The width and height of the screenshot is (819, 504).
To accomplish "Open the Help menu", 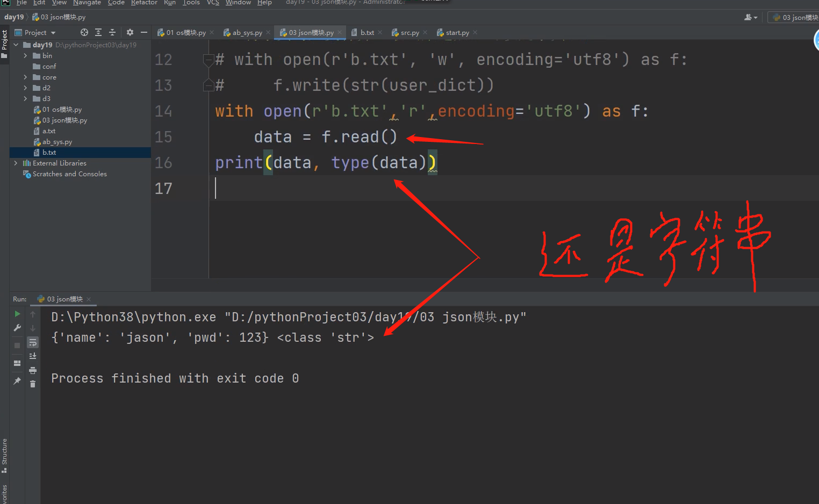I will click(x=264, y=3).
